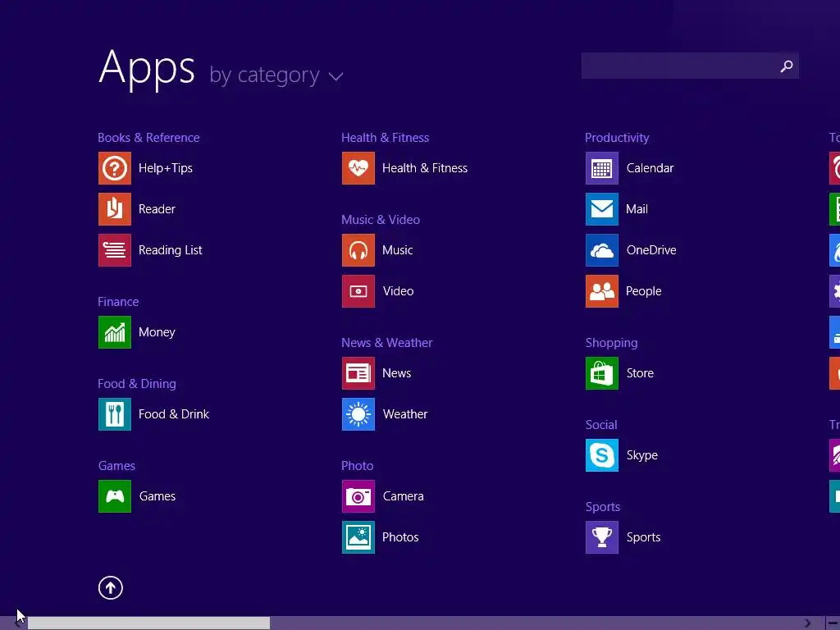Click the Photos label text
Viewport: 840px width, 630px height.
[400, 537]
